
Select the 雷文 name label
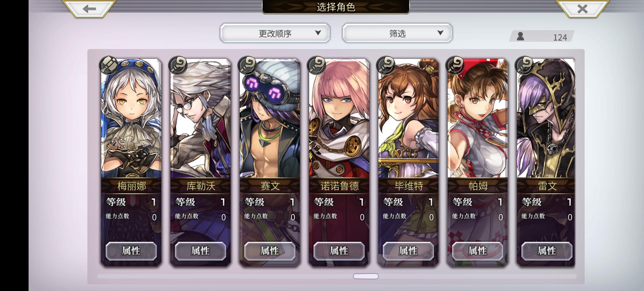(547, 186)
